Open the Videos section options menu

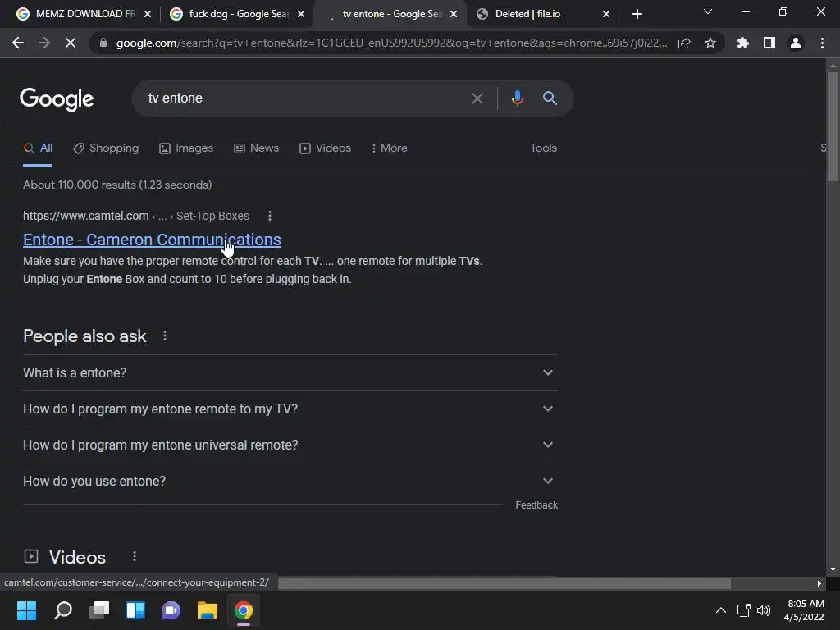coord(134,557)
